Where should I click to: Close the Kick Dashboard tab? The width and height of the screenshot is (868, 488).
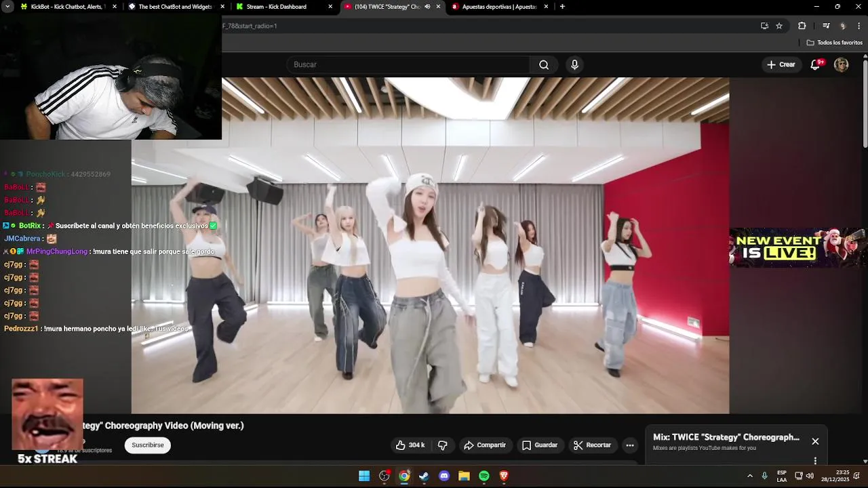(x=330, y=7)
